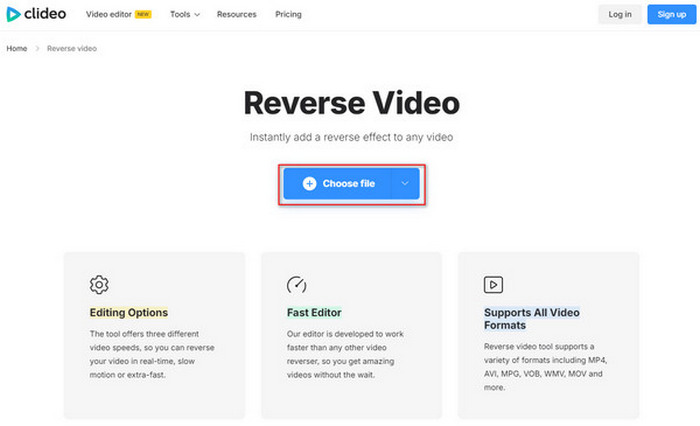Click the gear icon above Editing Options
Screen dimensions: 700x426
[99, 284]
